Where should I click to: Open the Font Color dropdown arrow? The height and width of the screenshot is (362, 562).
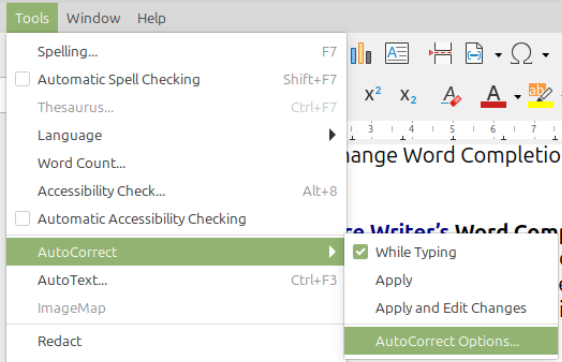click(517, 97)
